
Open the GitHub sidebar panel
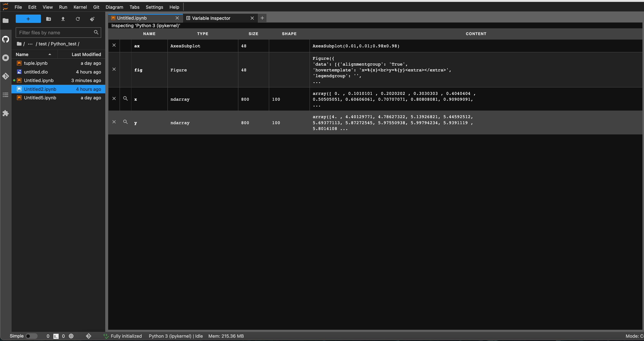point(5,39)
